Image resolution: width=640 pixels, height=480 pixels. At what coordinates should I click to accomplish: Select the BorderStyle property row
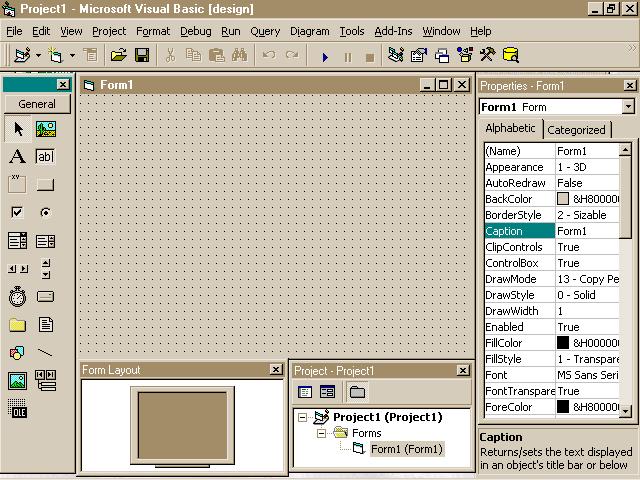pyautogui.click(x=552, y=215)
